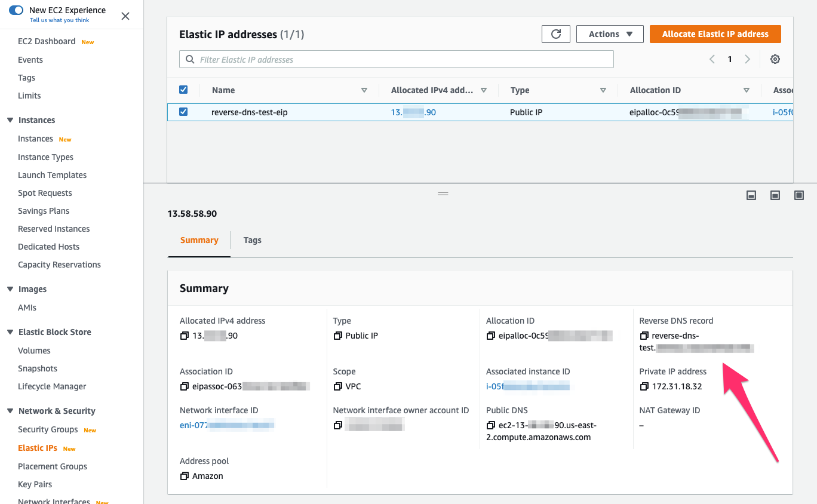Refresh the Elastic IP addresses list
This screenshot has width=817, height=504.
pyautogui.click(x=556, y=34)
